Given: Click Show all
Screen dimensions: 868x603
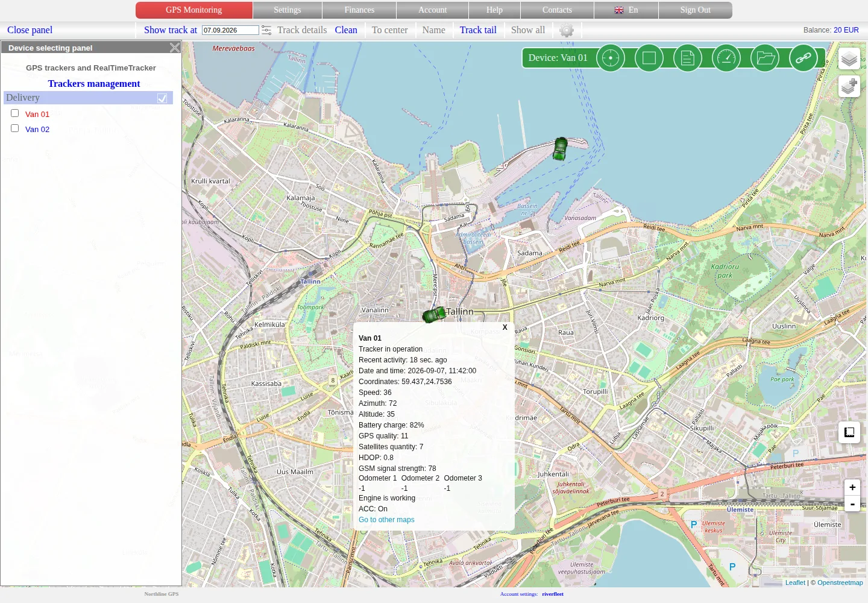Looking at the screenshot, I should [528, 30].
